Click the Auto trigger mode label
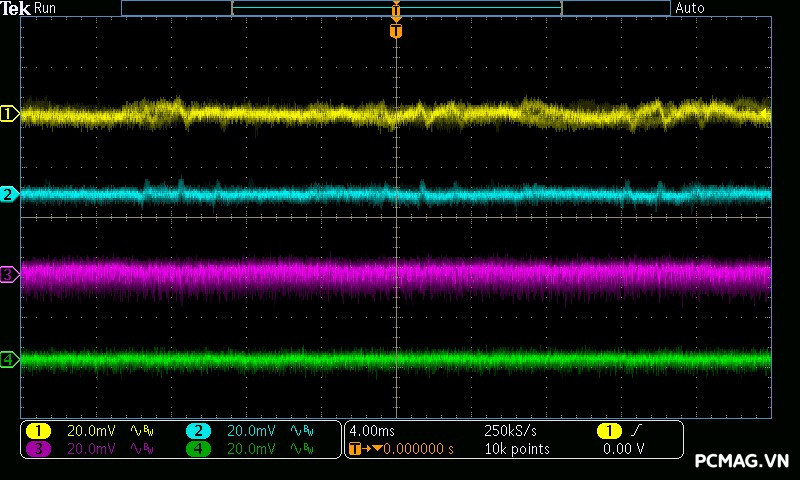 [x=690, y=8]
